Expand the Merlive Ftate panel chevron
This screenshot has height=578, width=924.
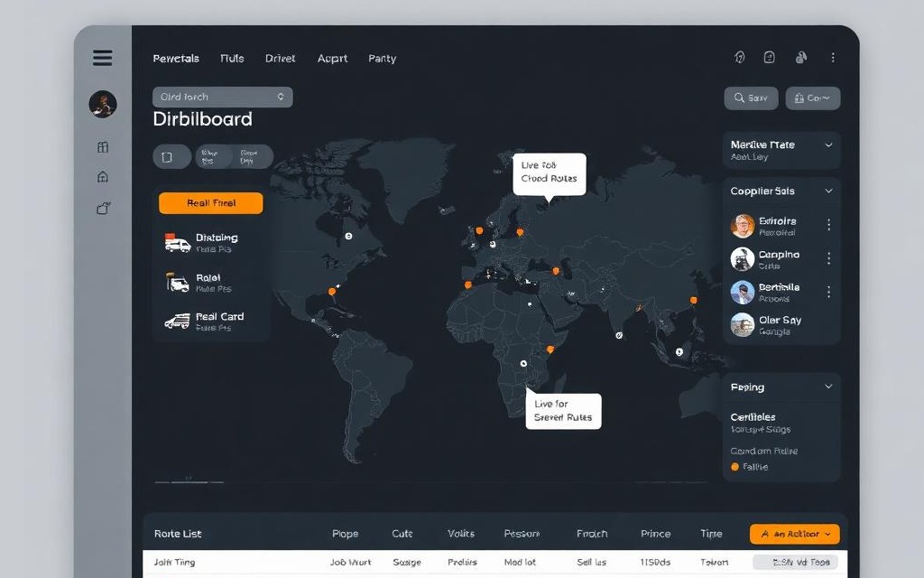[x=828, y=145]
